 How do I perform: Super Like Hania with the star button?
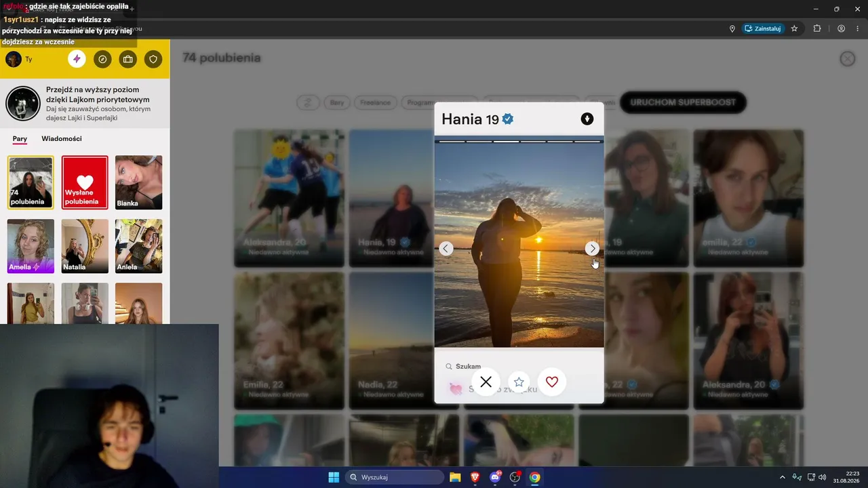coord(519,382)
